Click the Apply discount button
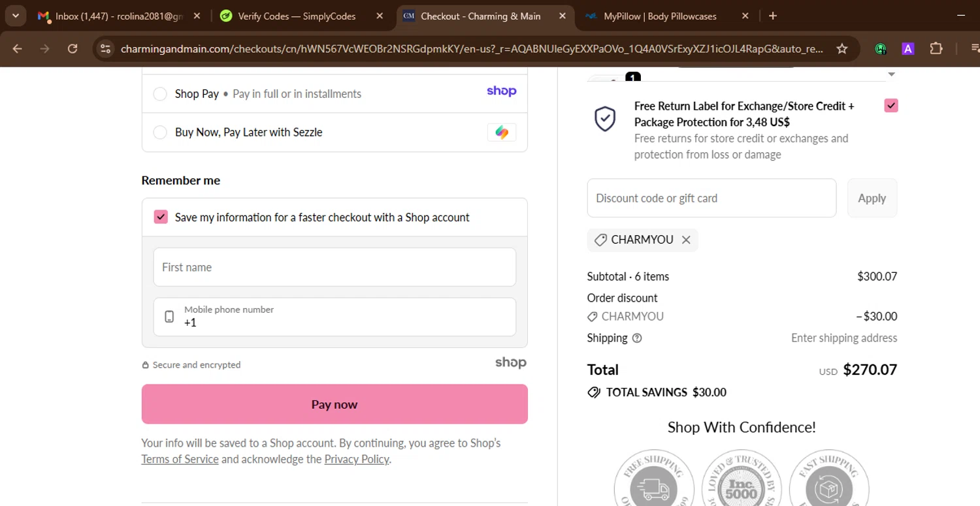The image size is (980, 506). point(872,198)
